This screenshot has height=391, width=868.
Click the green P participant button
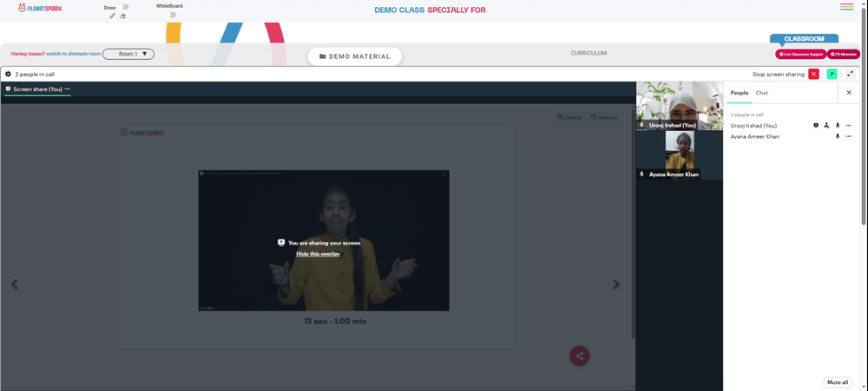(x=832, y=74)
